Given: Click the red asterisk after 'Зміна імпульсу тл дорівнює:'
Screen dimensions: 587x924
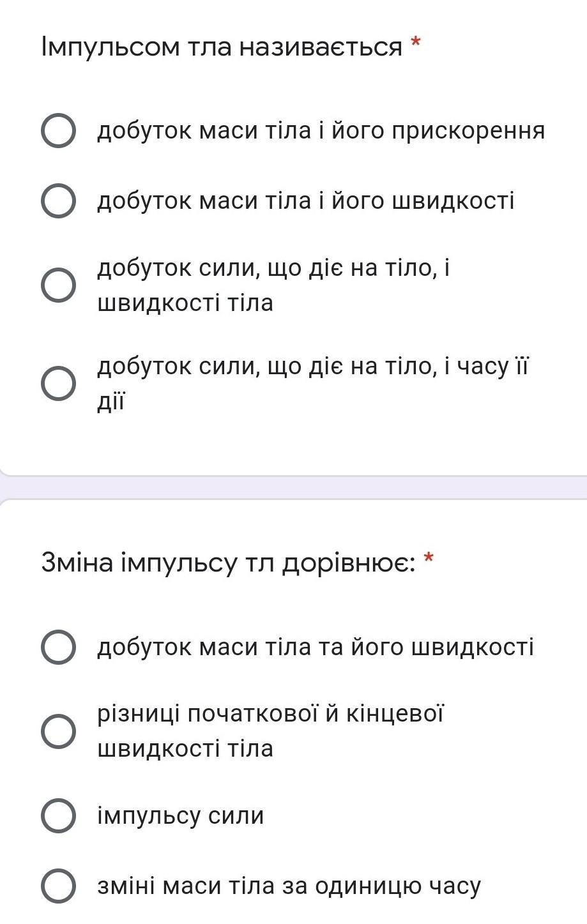Looking at the screenshot, I should [x=429, y=559].
